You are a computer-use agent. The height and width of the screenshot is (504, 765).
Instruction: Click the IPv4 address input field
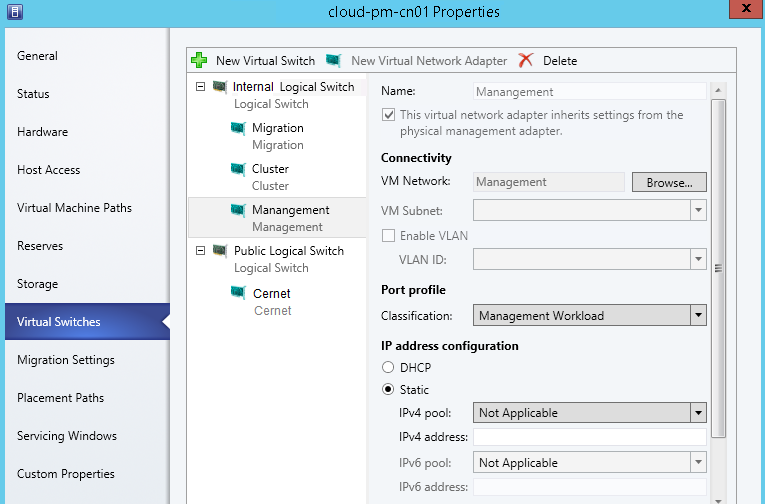[589, 437]
